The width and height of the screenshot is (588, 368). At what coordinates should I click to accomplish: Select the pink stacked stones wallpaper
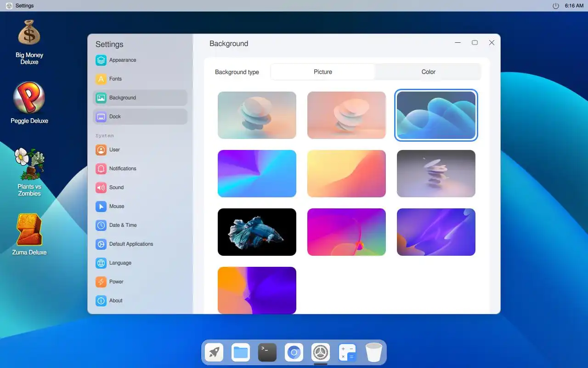pos(346,115)
